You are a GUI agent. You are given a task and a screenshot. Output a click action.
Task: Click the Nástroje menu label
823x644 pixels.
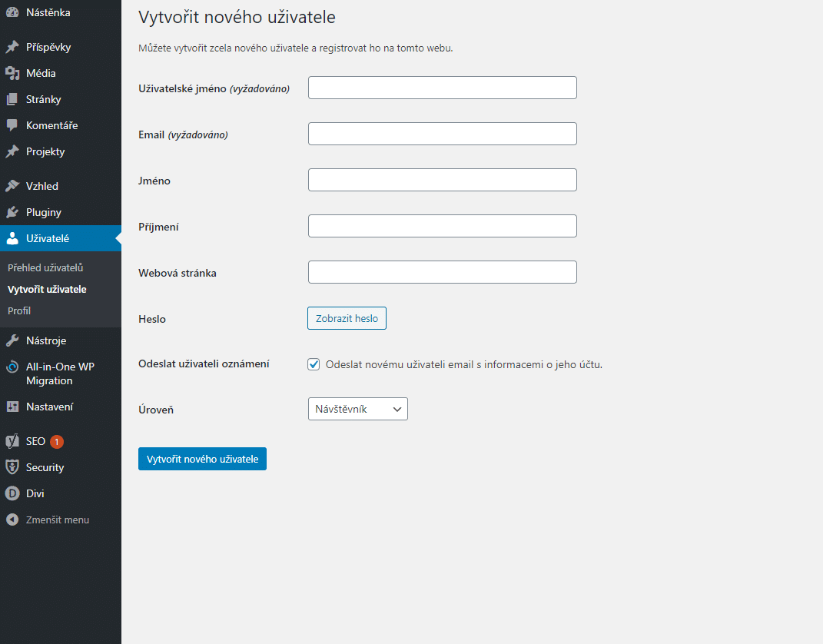(46, 340)
